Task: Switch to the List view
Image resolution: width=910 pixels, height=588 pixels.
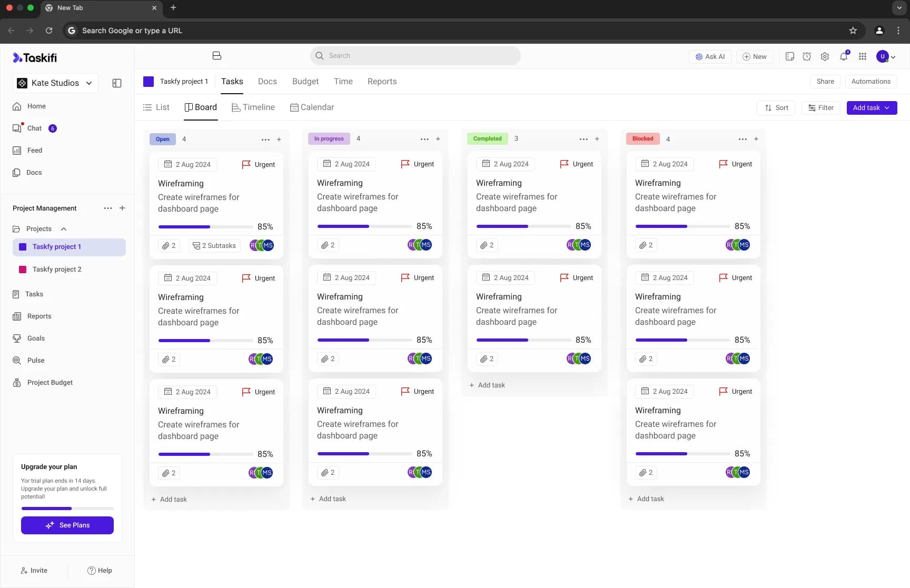Action: coord(156,107)
